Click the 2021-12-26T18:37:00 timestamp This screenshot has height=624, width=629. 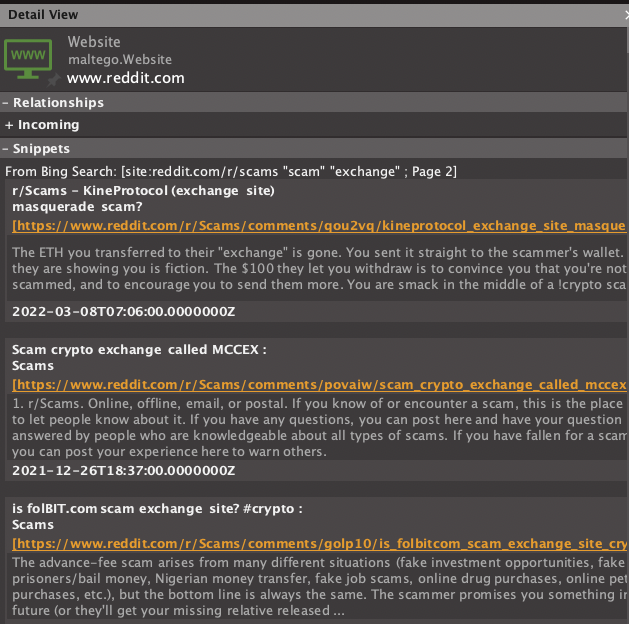pyautogui.click(x=124, y=470)
